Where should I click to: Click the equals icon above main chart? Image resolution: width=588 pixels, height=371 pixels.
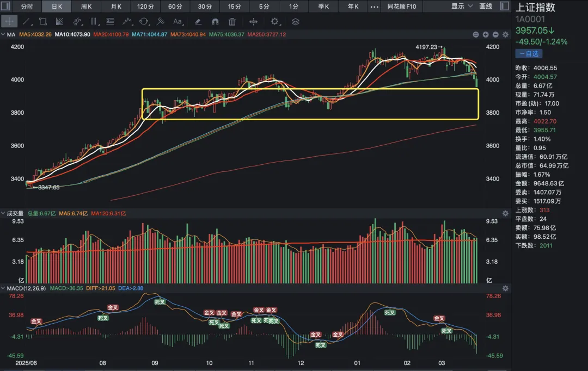pos(476,34)
